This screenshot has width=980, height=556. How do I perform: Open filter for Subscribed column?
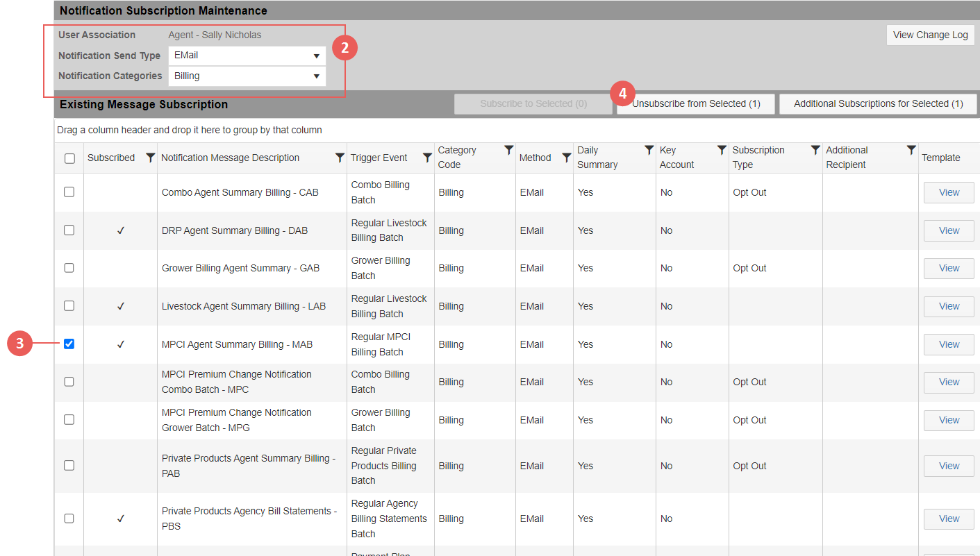click(x=150, y=158)
